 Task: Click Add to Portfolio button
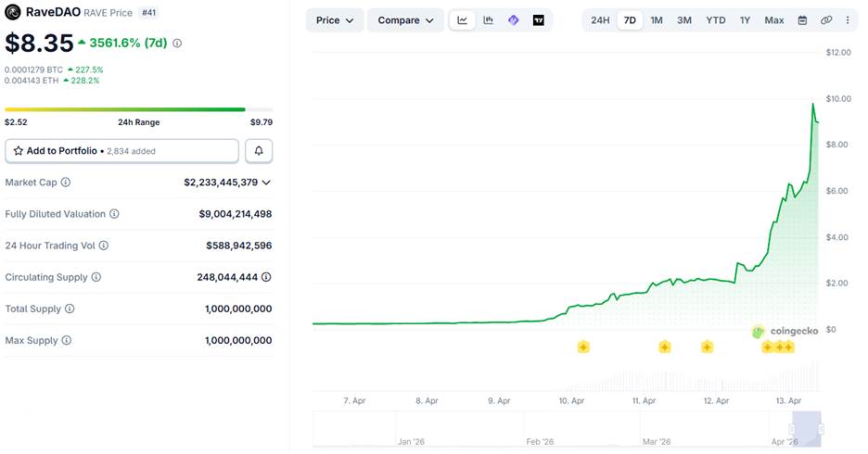pos(121,150)
